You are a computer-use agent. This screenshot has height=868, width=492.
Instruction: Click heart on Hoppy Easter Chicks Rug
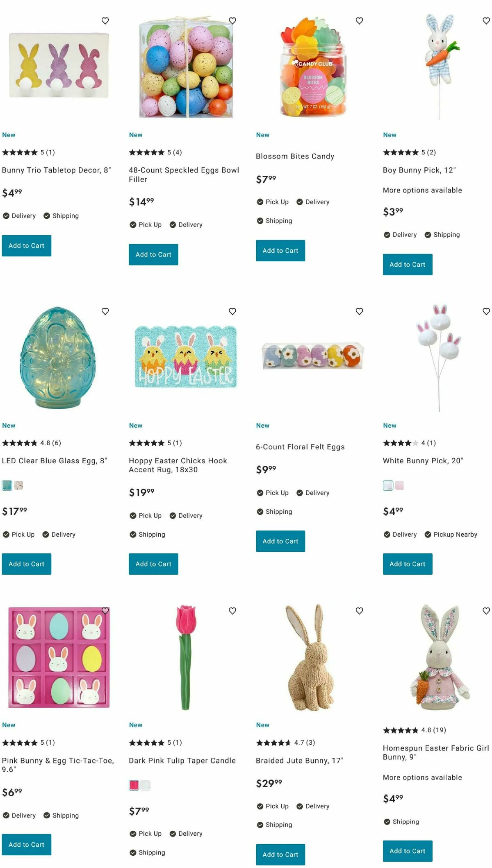(232, 311)
